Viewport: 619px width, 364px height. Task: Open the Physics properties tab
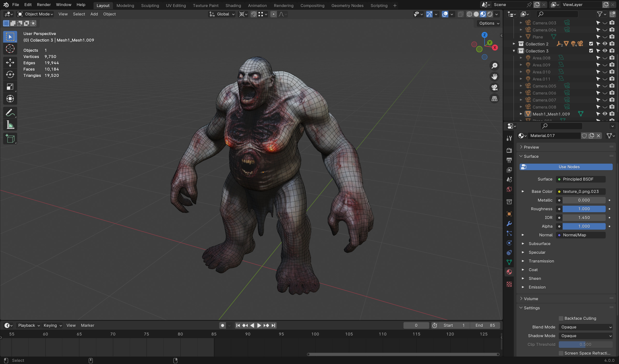point(509,243)
